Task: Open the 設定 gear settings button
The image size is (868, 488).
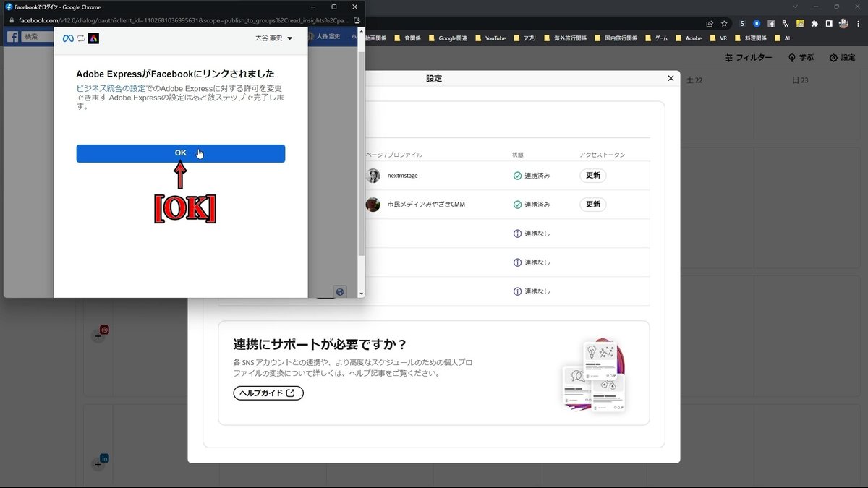Action: tap(842, 58)
